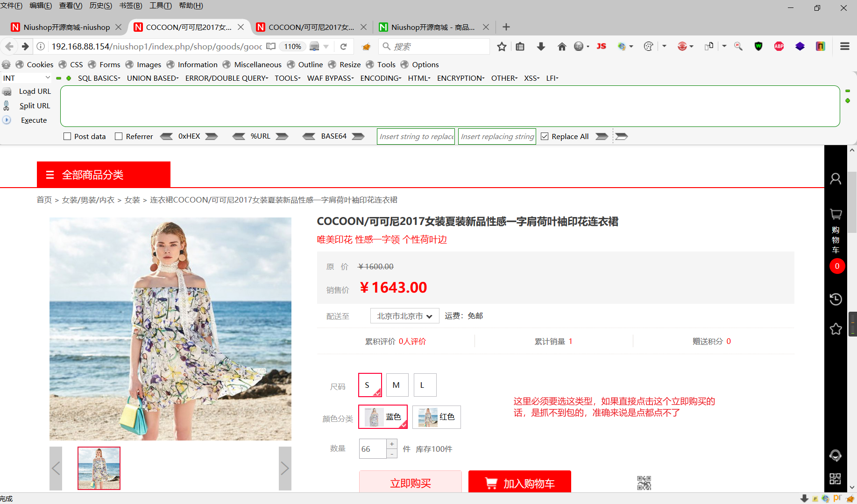Image resolution: width=857 pixels, height=504 pixels.
Task: Open the ABP Adblock Plus icon
Action: tap(779, 46)
